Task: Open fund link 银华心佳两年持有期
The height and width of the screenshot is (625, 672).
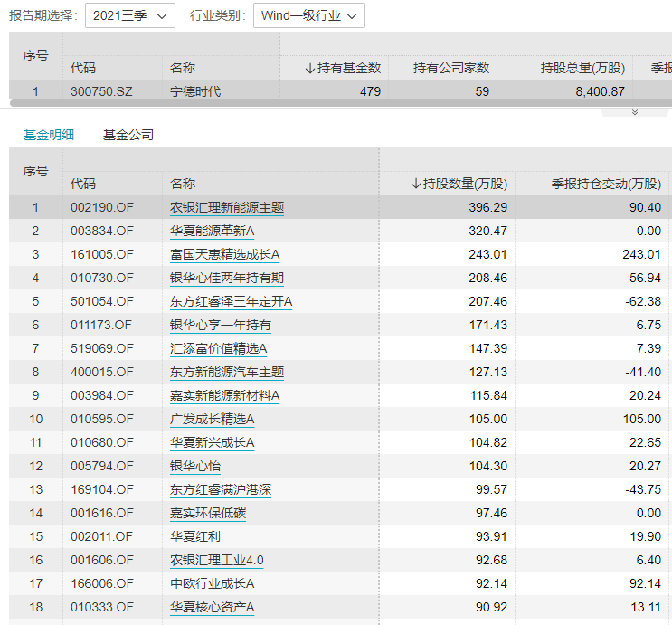Action: [227, 279]
